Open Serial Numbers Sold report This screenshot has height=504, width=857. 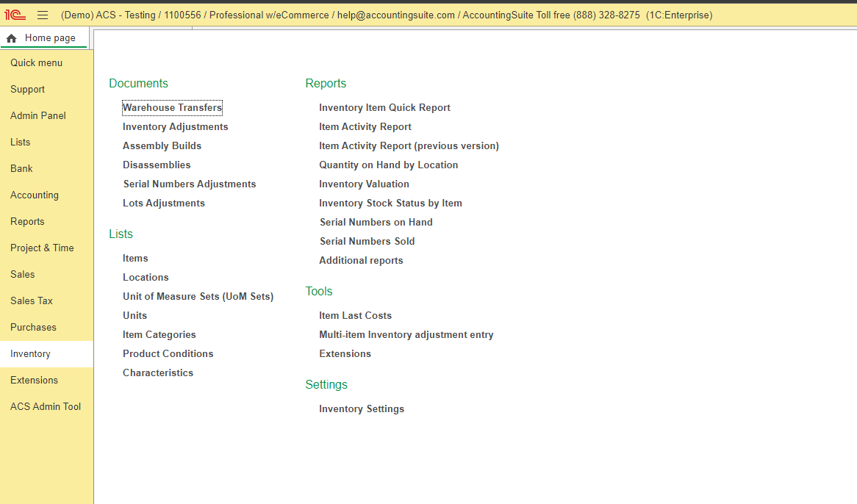tap(367, 242)
